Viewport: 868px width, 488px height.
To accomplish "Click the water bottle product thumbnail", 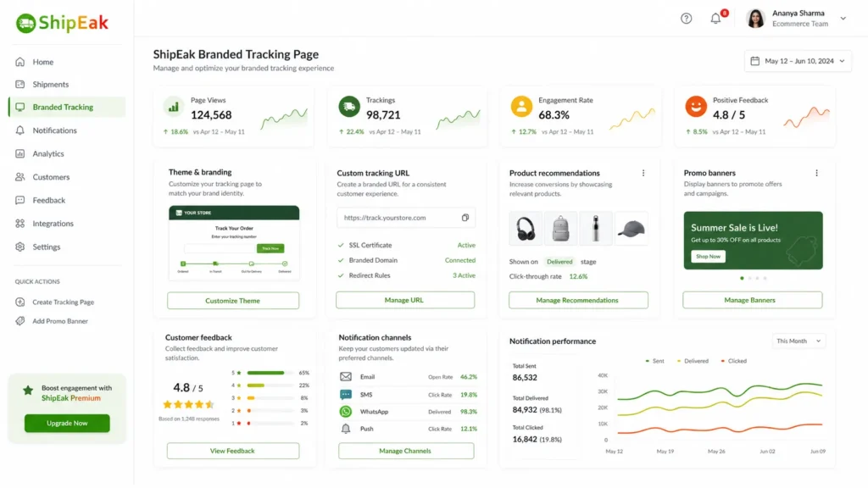I will (x=596, y=229).
